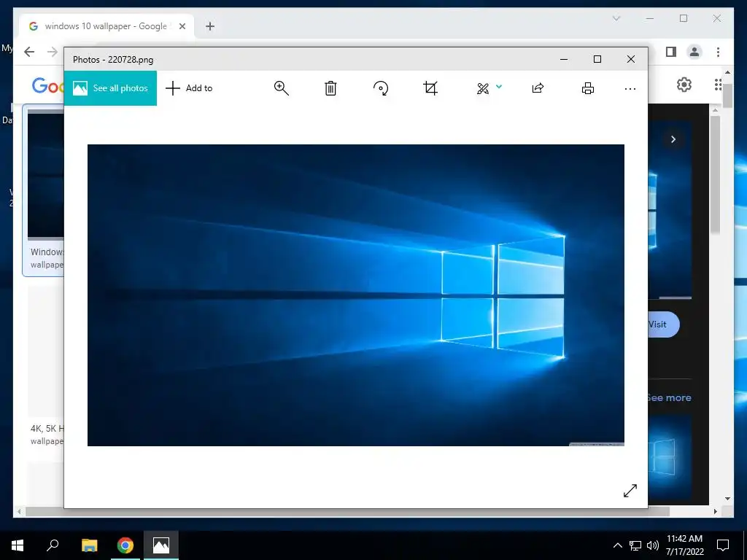Go back in Chrome browser

click(29, 52)
